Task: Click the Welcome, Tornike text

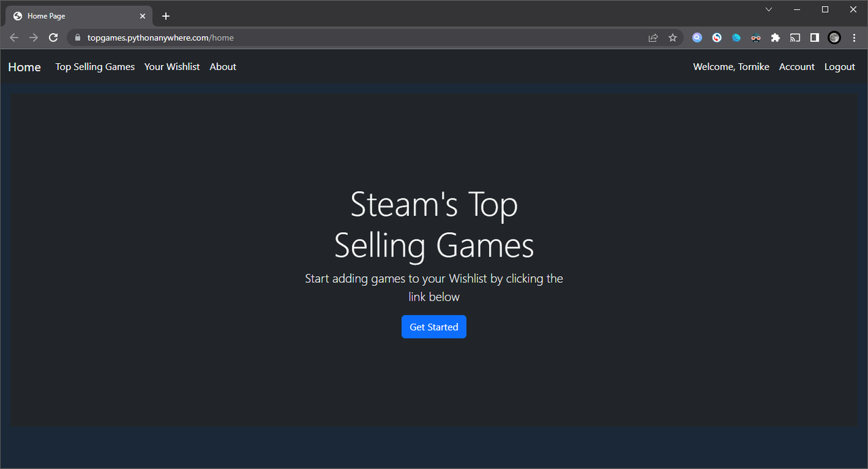Action: coord(731,67)
